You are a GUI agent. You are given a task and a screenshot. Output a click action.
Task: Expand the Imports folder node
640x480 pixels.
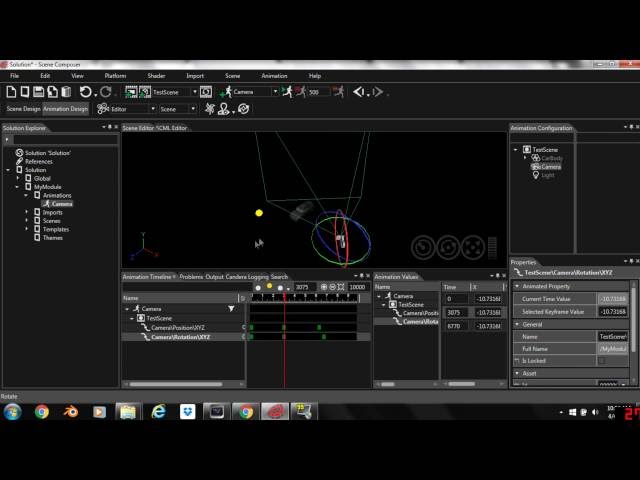pos(27,212)
